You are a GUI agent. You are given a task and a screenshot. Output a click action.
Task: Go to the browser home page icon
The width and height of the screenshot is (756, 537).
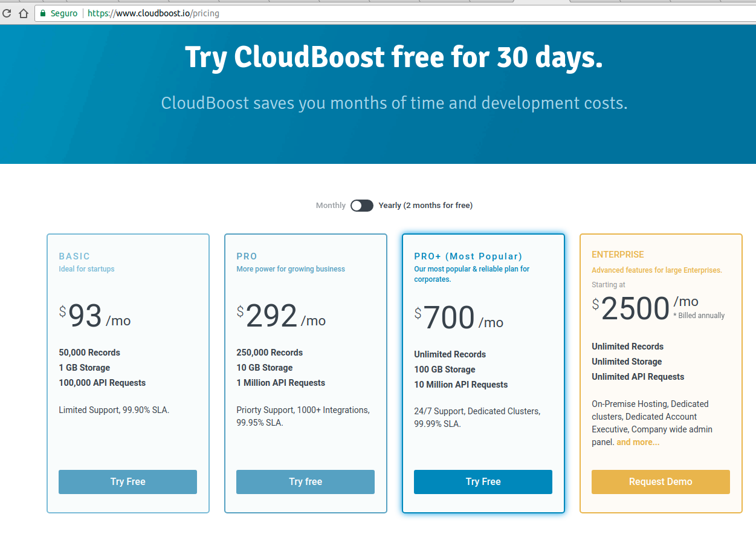24,13
